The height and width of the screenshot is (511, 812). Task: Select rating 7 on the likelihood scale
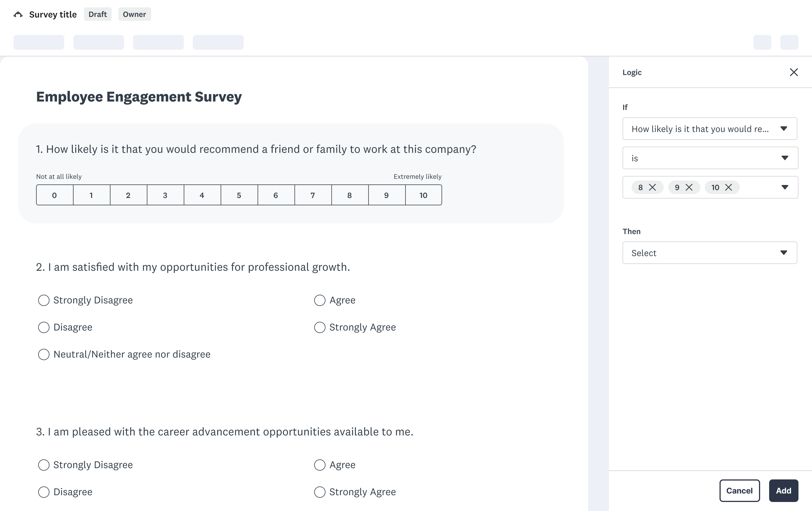click(313, 195)
